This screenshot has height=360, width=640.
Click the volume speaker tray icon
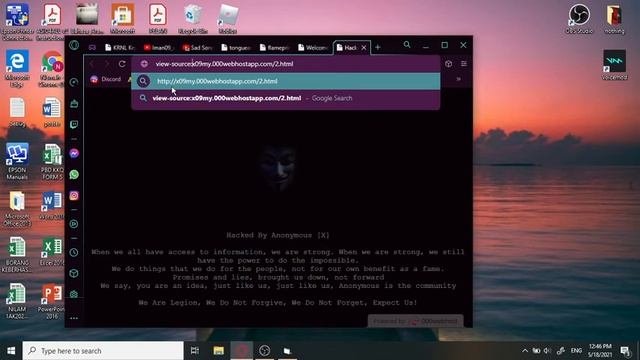[547, 351]
